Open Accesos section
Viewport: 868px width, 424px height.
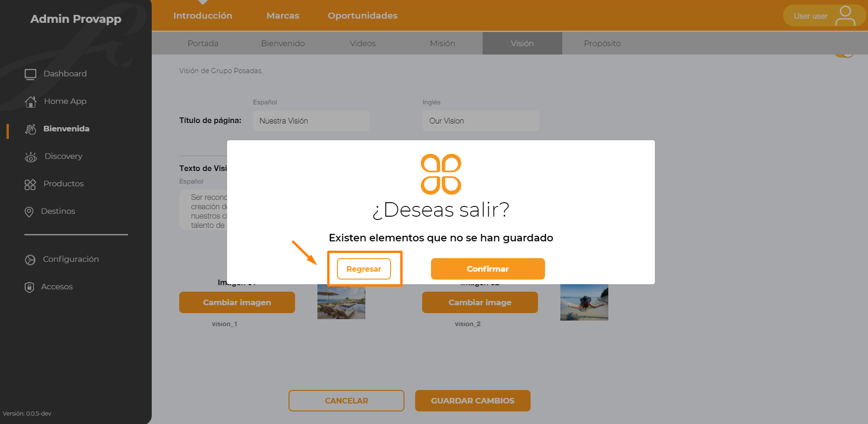coord(57,287)
